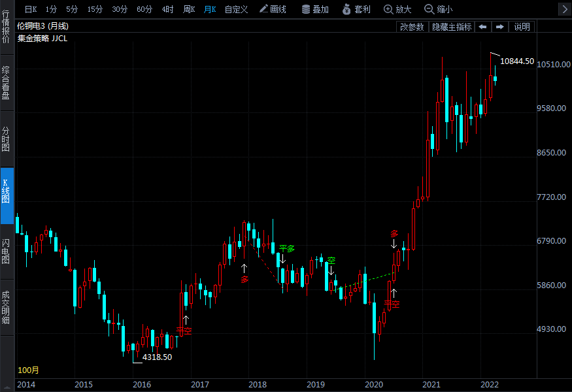Select the 15分 period
The image size is (572, 392).
pos(95,10)
